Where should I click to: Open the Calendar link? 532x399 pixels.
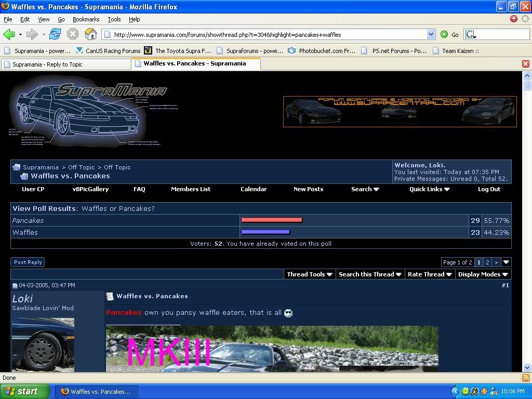click(254, 189)
